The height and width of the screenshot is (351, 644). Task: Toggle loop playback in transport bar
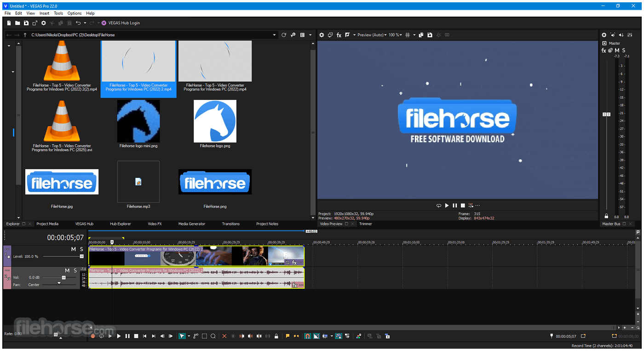click(x=101, y=336)
